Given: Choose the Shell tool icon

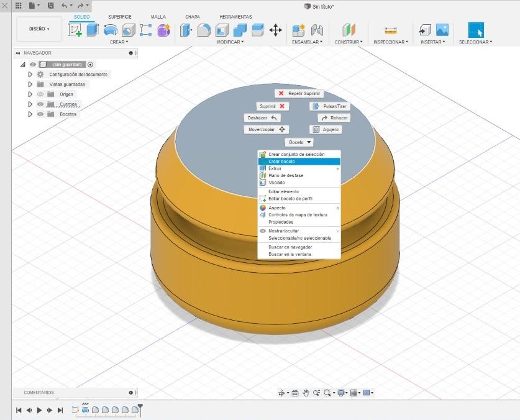Looking at the screenshot, I should [222, 30].
